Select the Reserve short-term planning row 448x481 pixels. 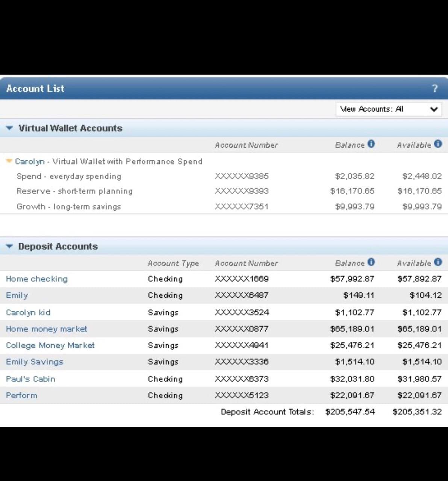74,191
